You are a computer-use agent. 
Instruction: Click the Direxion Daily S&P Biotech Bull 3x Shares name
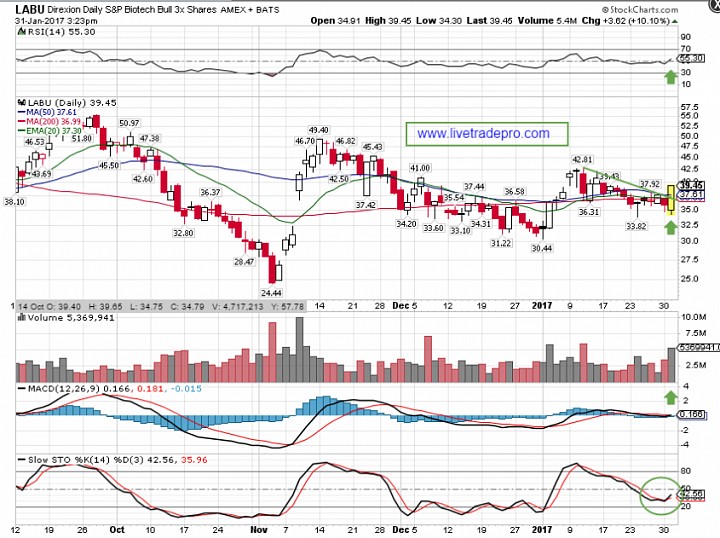coord(132,10)
